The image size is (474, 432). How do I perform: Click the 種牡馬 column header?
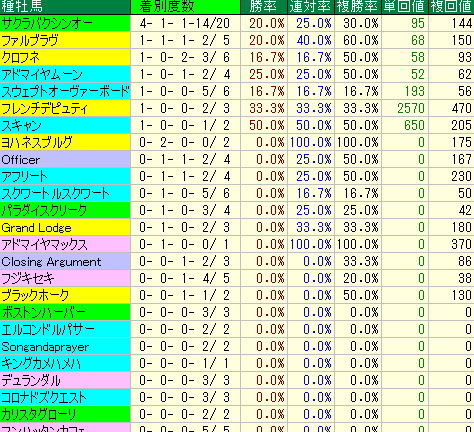pos(65,7)
